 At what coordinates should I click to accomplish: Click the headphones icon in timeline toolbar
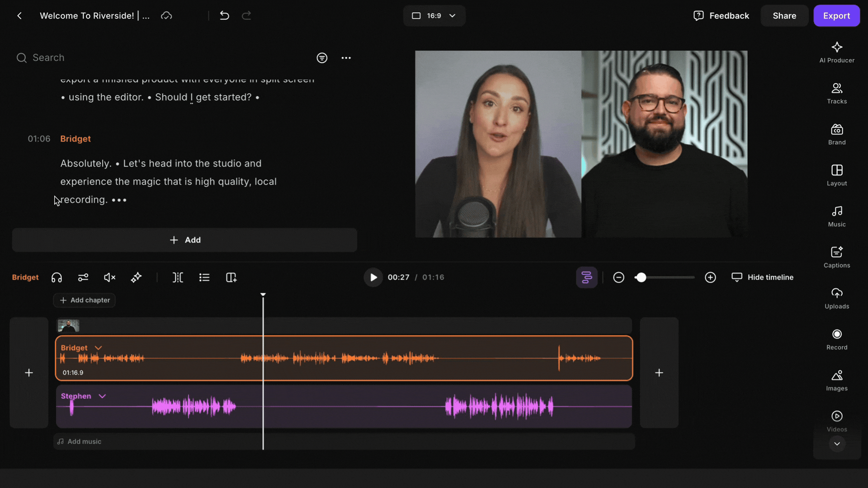57,277
